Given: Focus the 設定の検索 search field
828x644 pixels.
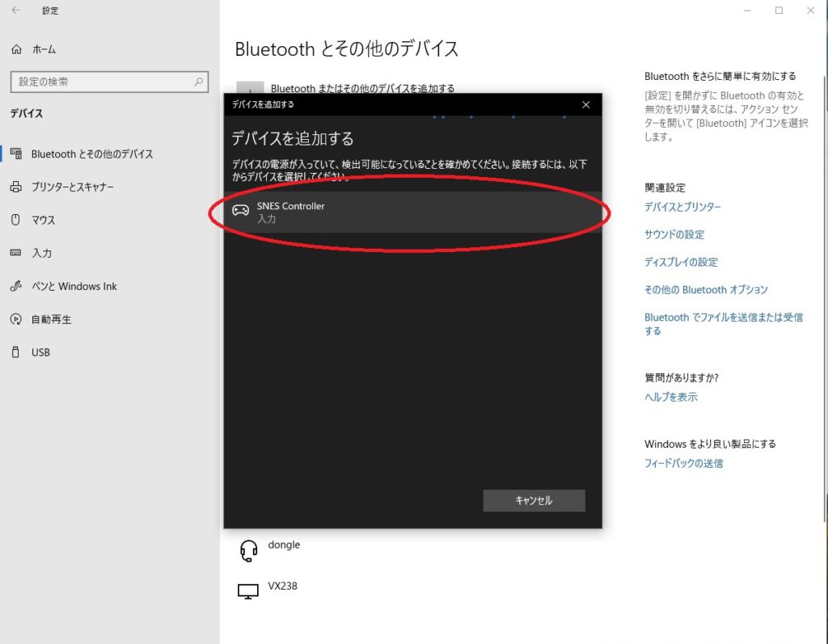Looking at the screenshot, I should click(101, 82).
